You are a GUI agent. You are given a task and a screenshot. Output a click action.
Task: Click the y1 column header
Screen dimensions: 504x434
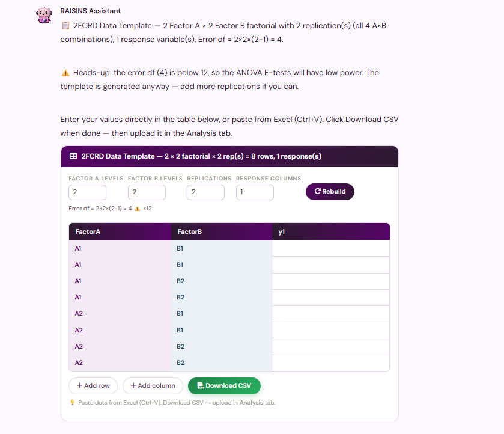[331, 231]
